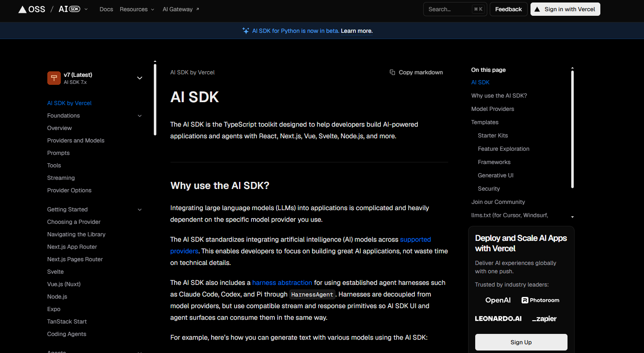This screenshot has height=353, width=644.
Task: Click the Vercel triangle logo
Action: pos(22,9)
